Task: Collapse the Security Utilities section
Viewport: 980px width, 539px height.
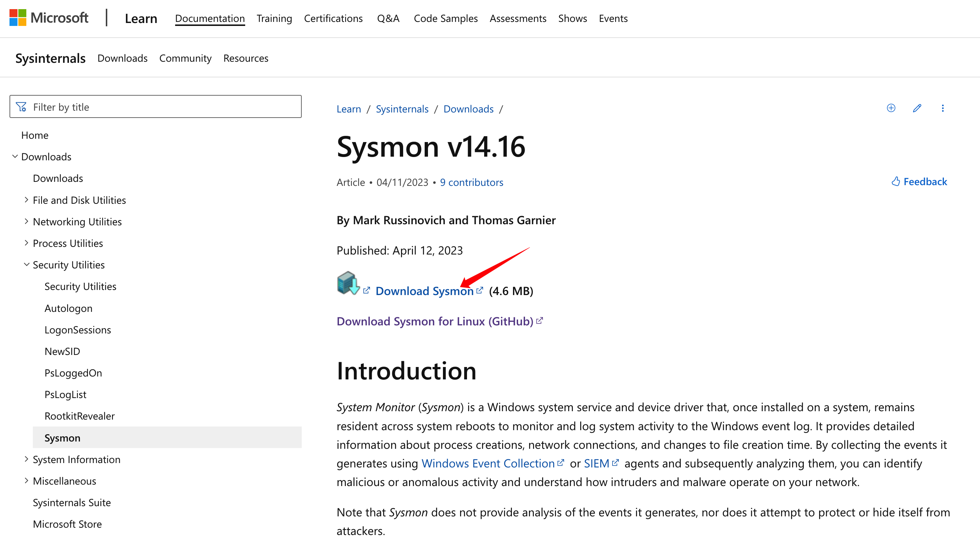Action: (x=26, y=264)
